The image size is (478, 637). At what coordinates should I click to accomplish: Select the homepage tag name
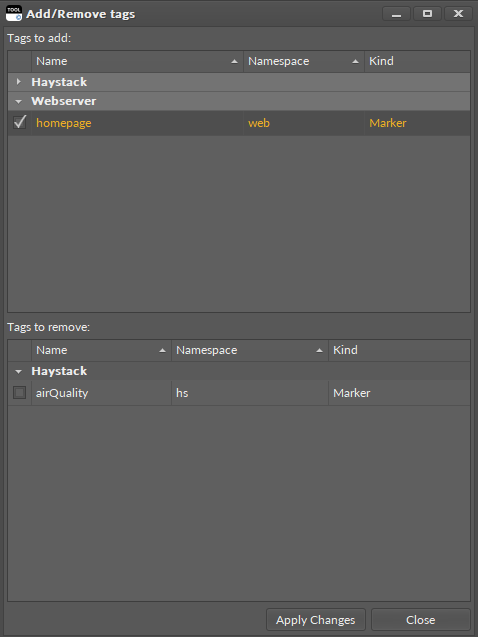pyautogui.click(x=64, y=123)
